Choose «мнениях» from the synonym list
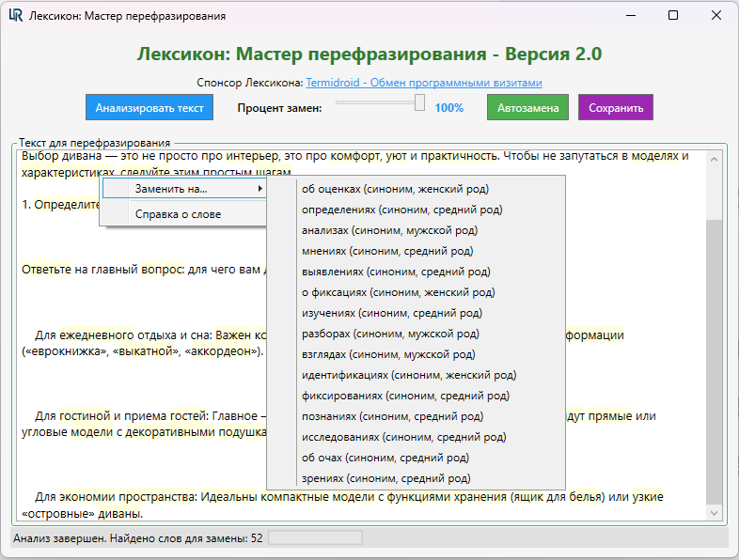 (x=386, y=251)
